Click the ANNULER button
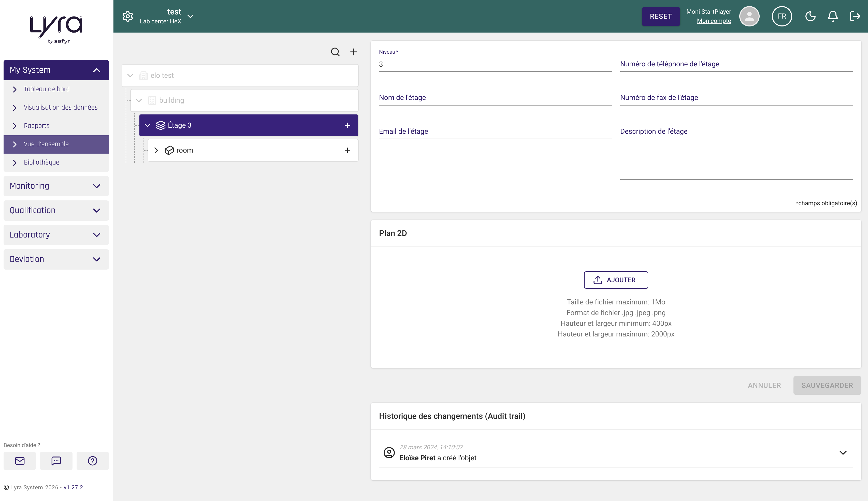The height and width of the screenshot is (501, 868). pos(764,385)
